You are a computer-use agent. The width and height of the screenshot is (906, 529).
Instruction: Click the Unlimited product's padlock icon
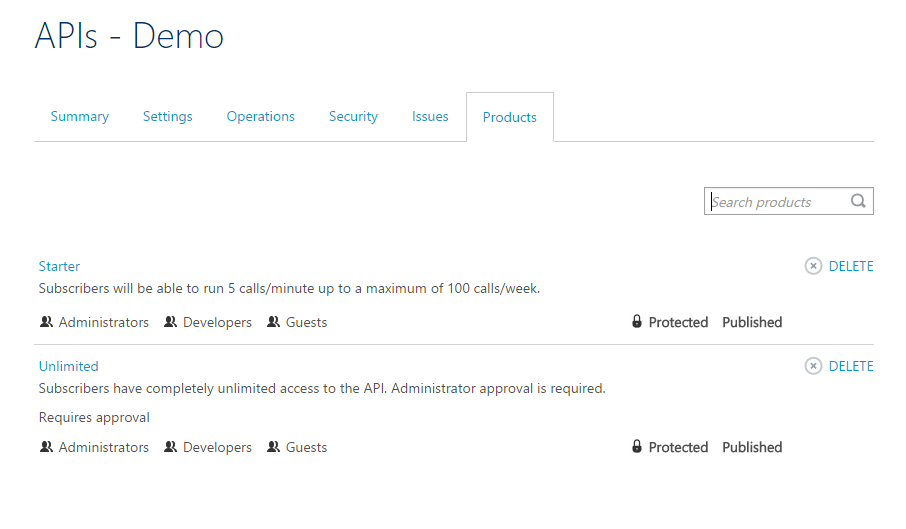(x=637, y=447)
